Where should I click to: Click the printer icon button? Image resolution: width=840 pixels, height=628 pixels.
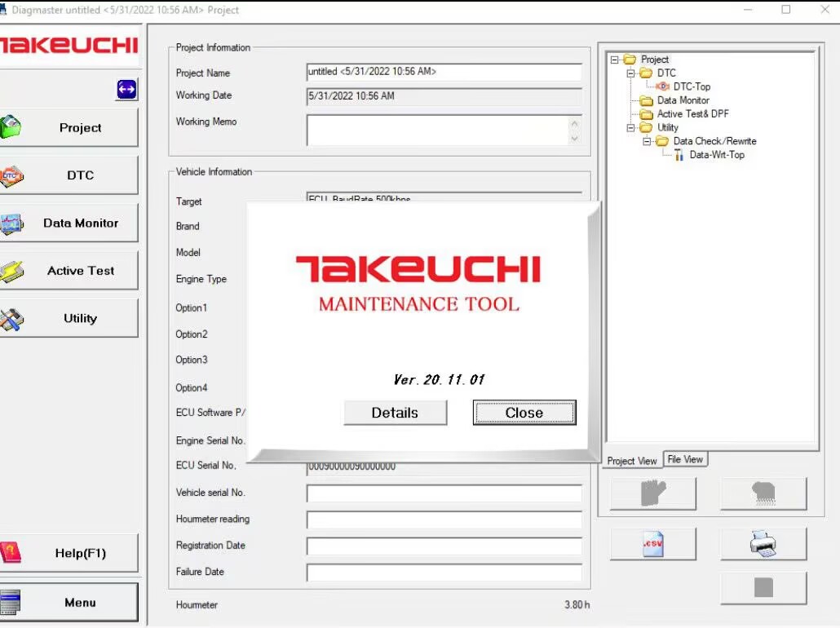pos(763,544)
